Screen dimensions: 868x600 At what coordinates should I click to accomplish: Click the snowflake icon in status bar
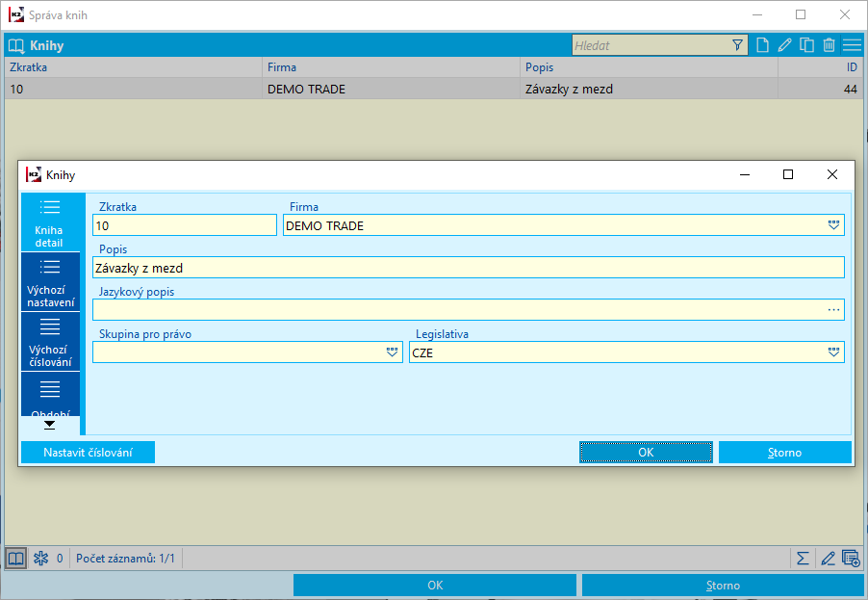tap(40, 558)
